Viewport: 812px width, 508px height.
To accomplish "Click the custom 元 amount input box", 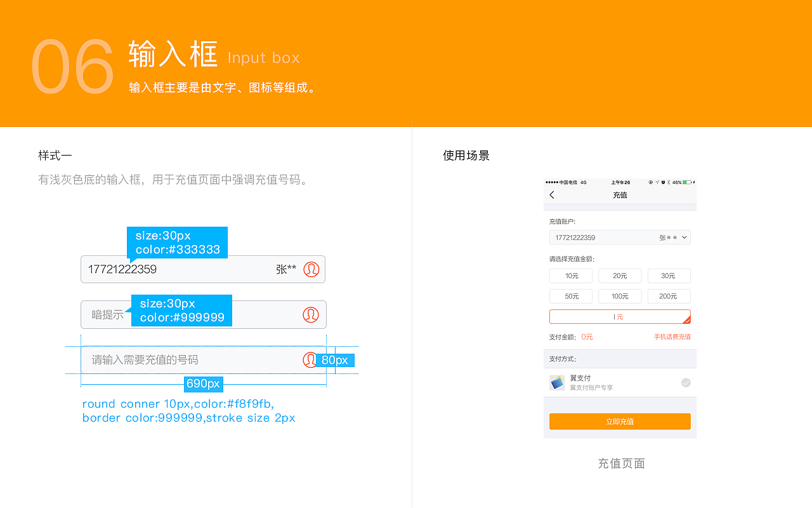I will click(620, 316).
